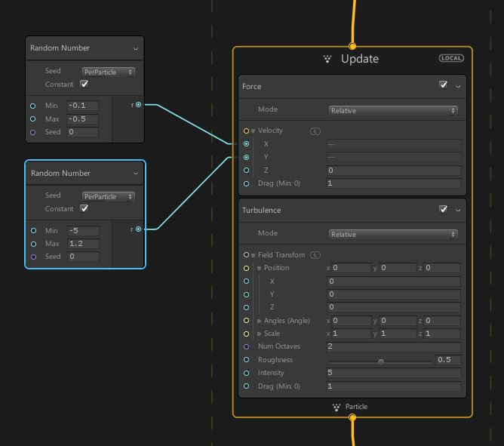The height and width of the screenshot is (446, 504).
Task: Uncheck Constant in the selected Random Number node
Action: [x=84, y=208]
